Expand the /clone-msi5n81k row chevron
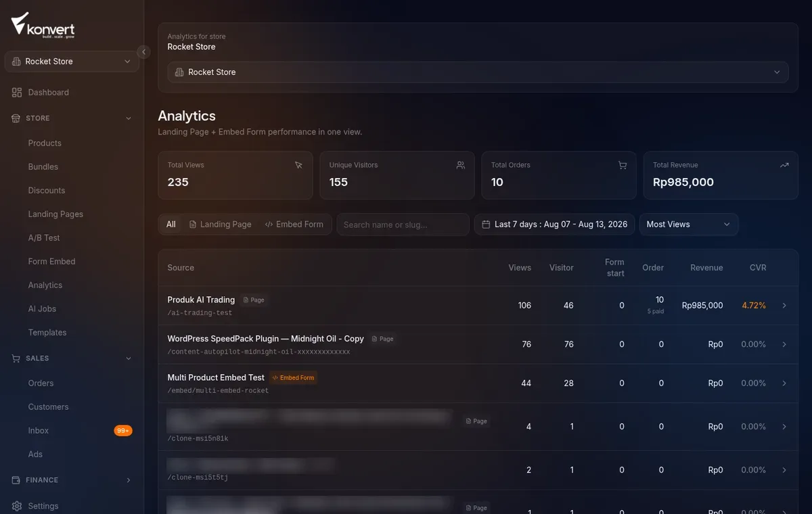 [x=784, y=427]
